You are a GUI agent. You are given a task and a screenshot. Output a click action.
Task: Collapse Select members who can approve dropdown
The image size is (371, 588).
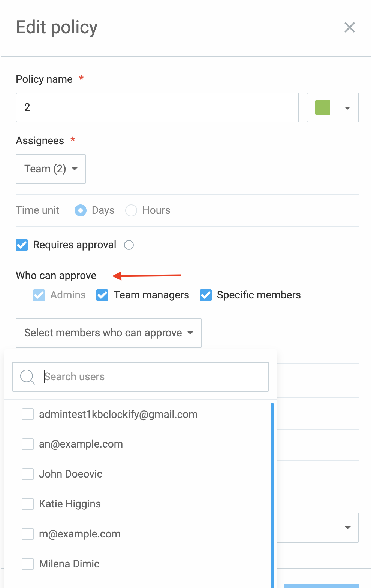(x=109, y=333)
